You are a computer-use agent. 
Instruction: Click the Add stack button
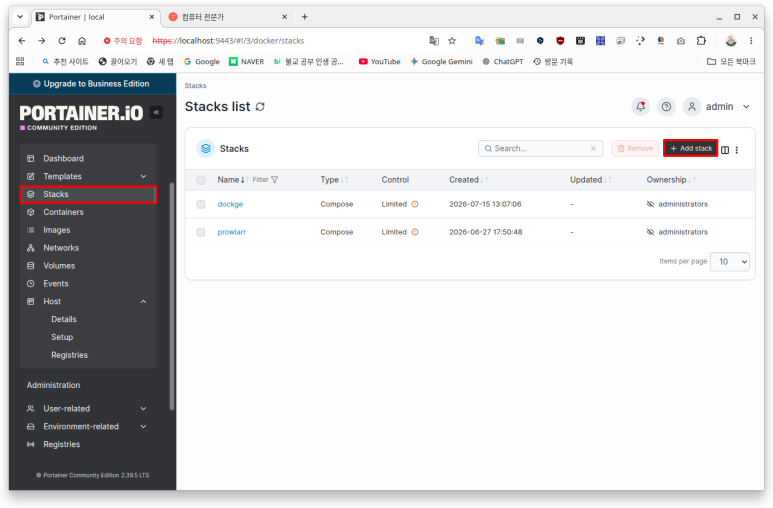click(x=691, y=148)
